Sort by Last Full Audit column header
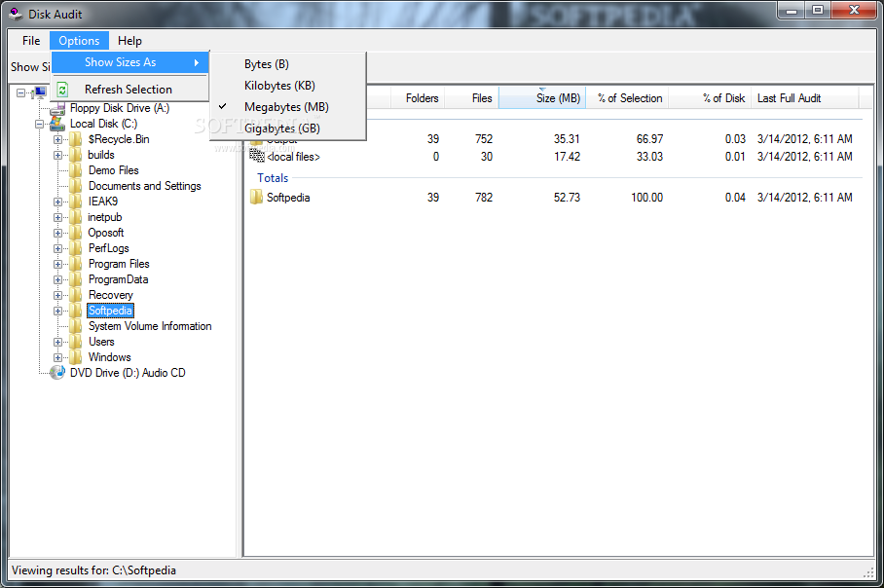Image resolution: width=884 pixels, height=588 pixels. click(x=805, y=98)
